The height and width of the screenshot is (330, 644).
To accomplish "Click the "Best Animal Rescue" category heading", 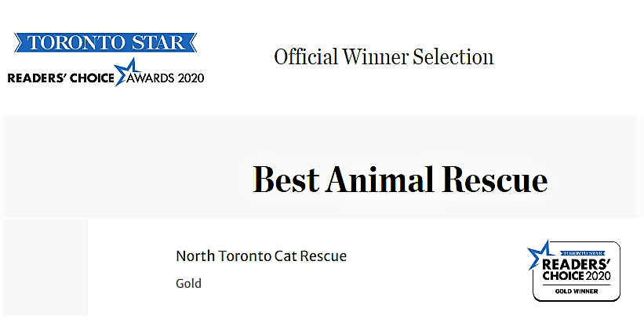I will click(399, 180).
